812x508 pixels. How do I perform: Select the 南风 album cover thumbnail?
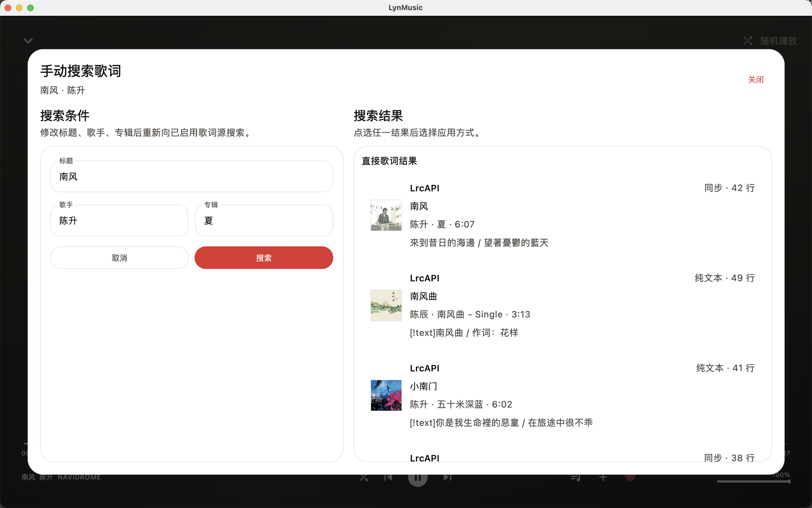[x=386, y=215]
